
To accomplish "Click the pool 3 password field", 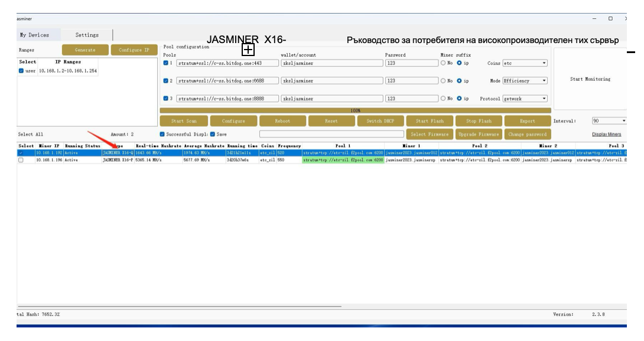I will coord(412,99).
